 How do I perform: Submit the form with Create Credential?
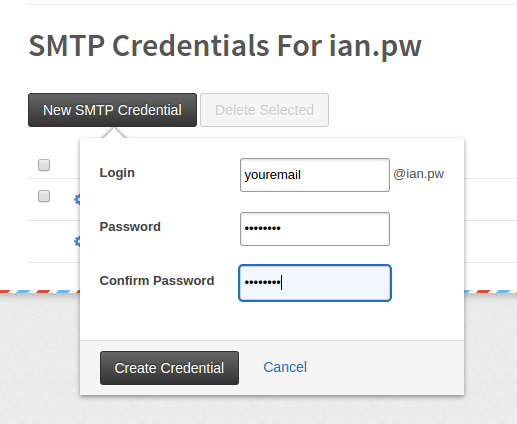pyautogui.click(x=169, y=368)
